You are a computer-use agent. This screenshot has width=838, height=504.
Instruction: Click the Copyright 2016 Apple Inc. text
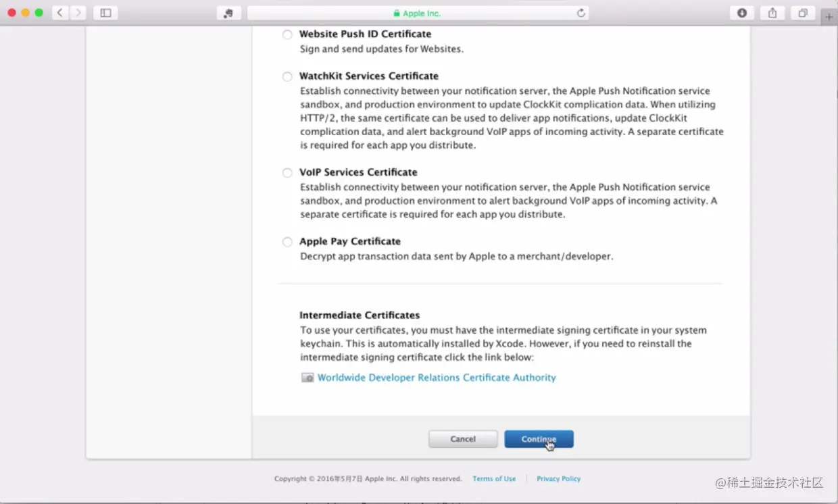point(368,478)
